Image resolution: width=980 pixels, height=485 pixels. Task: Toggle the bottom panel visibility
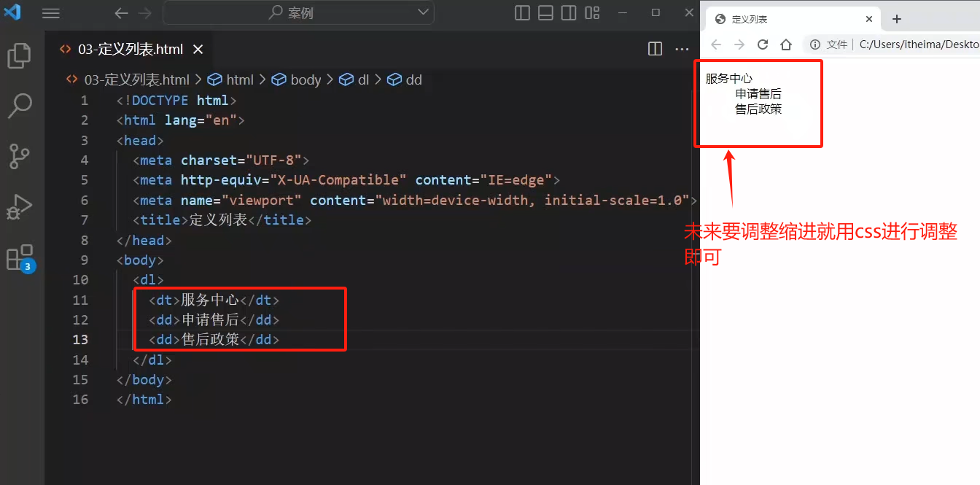[x=545, y=13]
